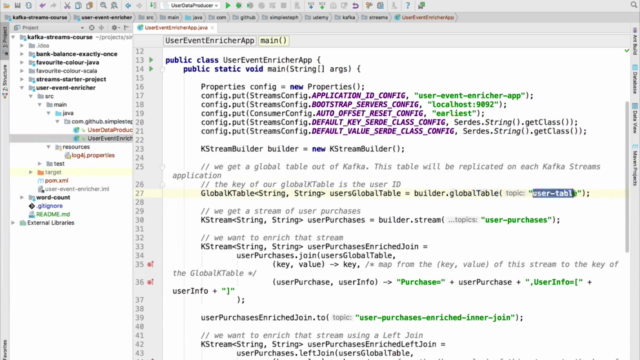Hide the Project panel icon
The image size is (640, 360).
(126, 28)
